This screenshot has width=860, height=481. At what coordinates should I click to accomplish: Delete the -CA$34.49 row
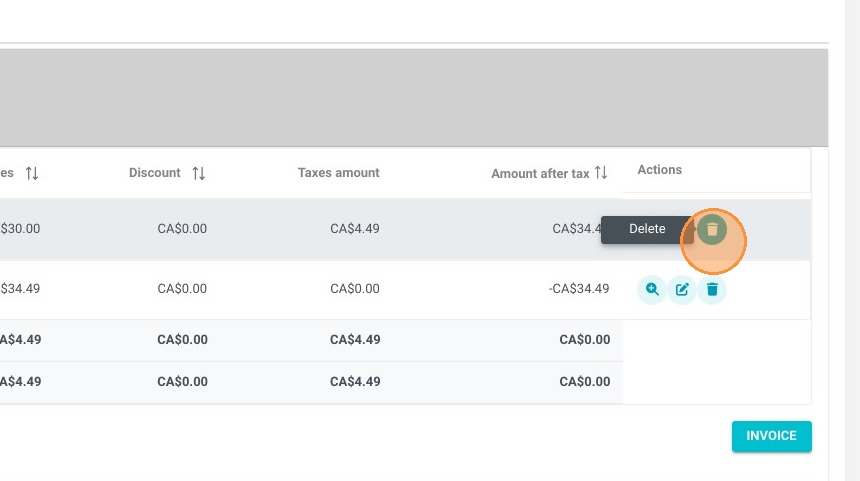click(712, 289)
